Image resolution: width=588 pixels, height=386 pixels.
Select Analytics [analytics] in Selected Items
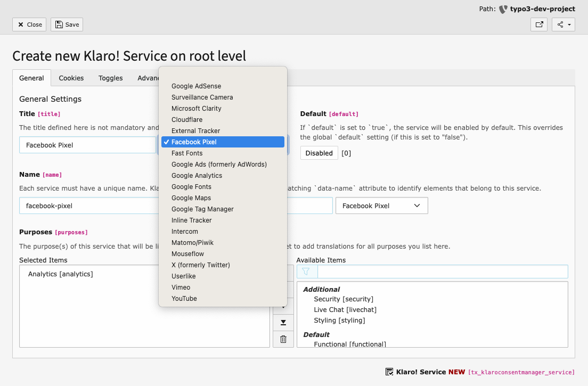(x=61, y=274)
